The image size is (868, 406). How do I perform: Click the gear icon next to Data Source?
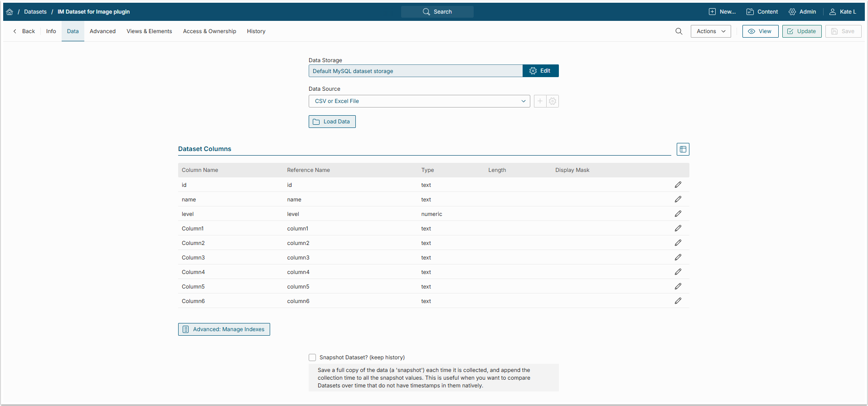tap(553, 101)
